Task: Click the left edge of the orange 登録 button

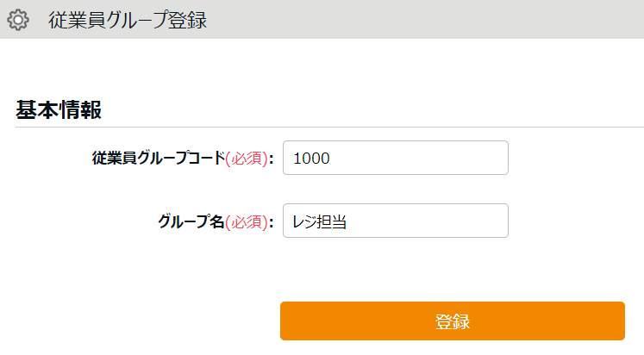Action: click(286, 321)
